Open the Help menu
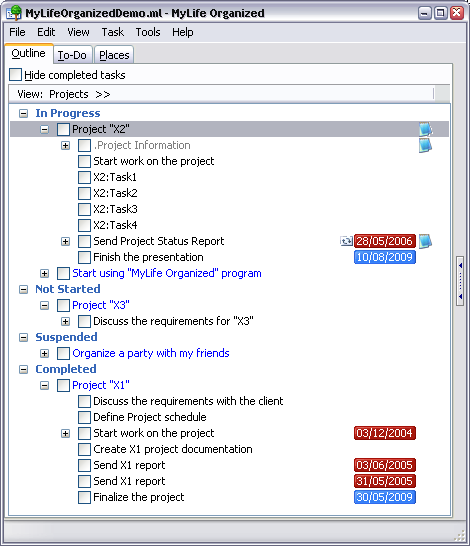 [x=182, y=32]
